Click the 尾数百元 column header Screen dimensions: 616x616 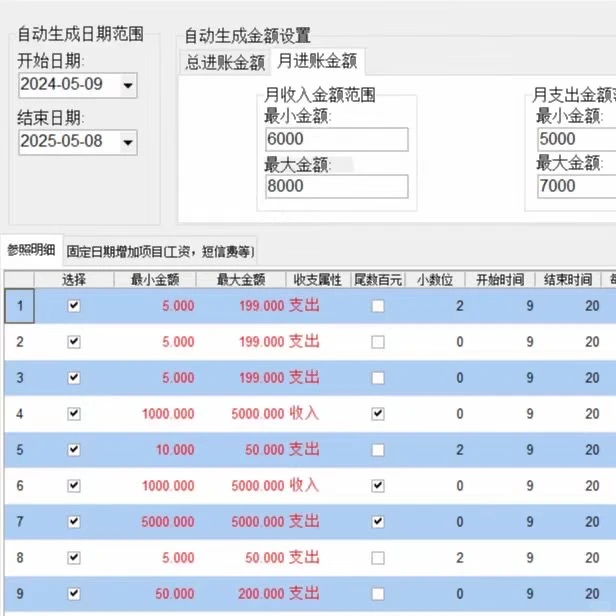pos(378,280)
